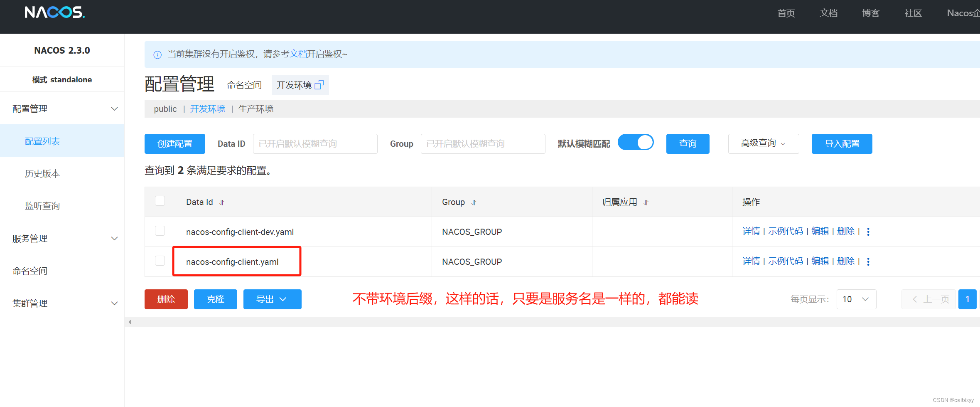The height and width of the screenshot is (407, 980).
Task: Sort table by Group column
Action: (474, 202)
